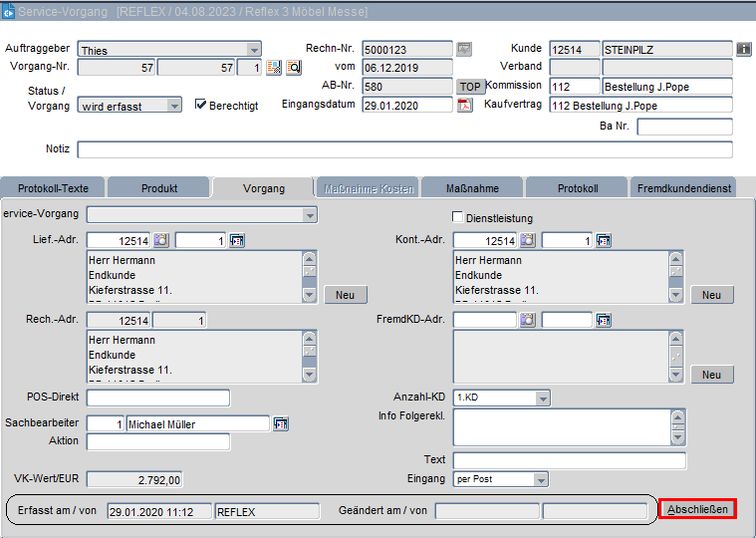This screenshot has height=538, width=756.
Task: Click the icon right of Rechn-Nr. 5000123
Action: 464,49
